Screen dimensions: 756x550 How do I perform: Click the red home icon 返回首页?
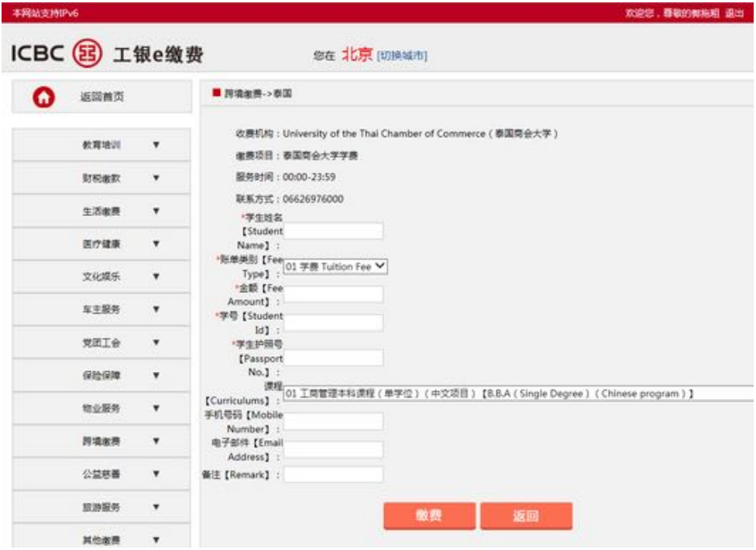44,97
